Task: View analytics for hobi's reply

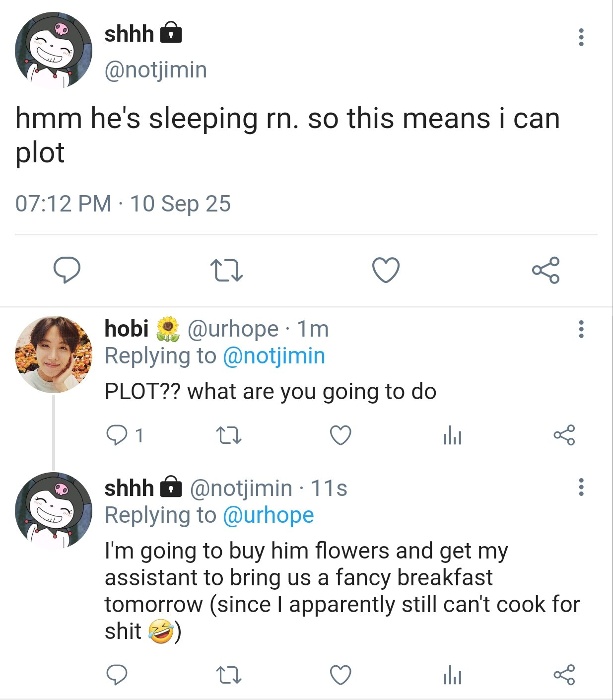Action: [452, 435]
